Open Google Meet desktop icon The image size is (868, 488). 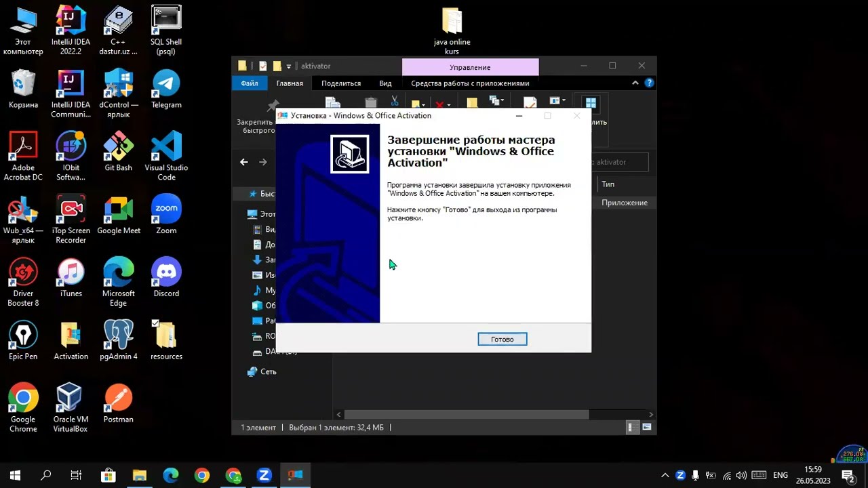click(x=118, y=216)
